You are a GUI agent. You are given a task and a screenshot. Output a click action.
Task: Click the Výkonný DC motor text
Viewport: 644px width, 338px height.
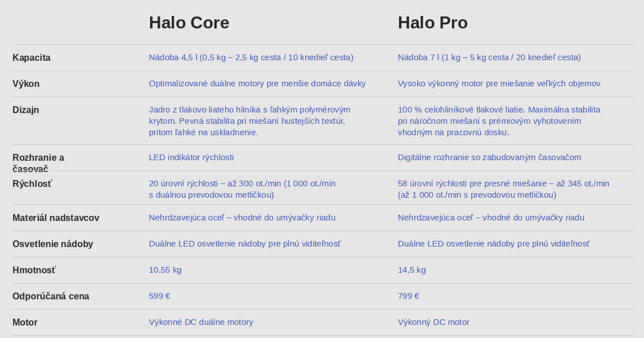[434, 323]
